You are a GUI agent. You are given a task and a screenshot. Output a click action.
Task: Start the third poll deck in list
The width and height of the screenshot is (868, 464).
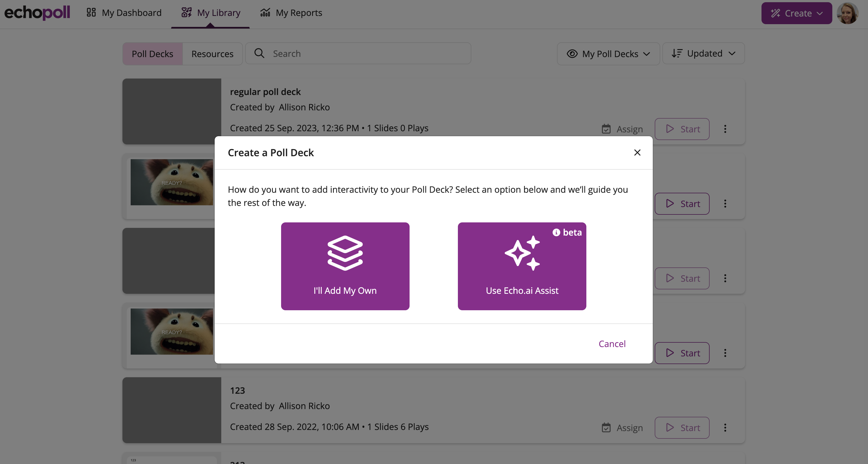pyautogui.click(x=682, y=278)
